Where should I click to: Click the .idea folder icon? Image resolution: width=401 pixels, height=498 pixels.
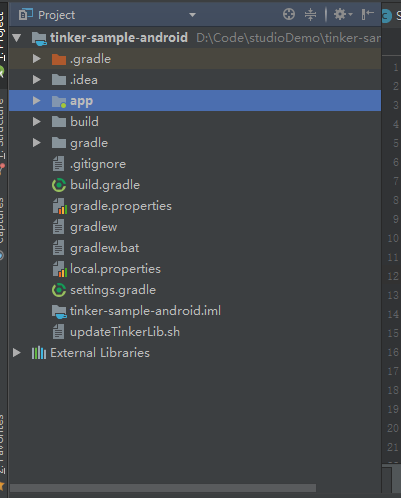59,80
